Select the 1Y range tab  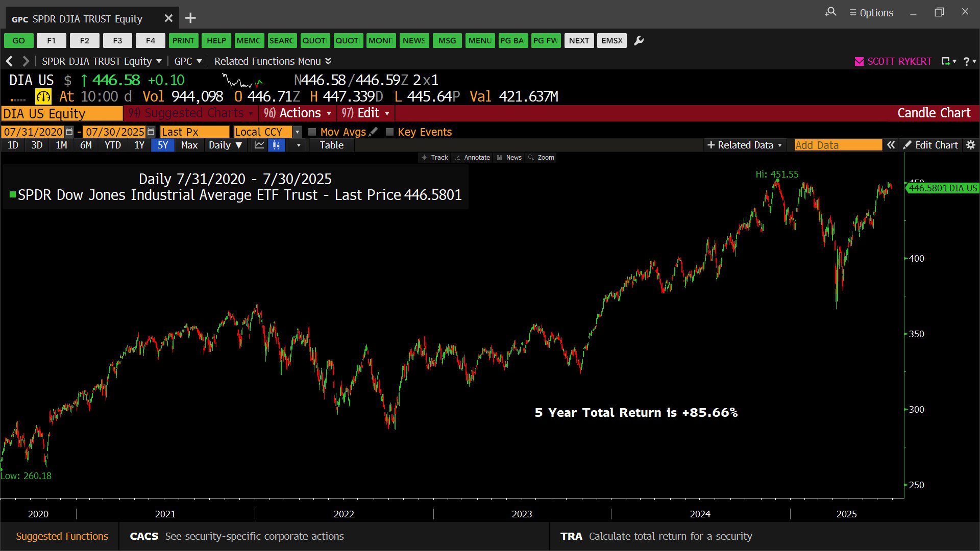(139, 145)
